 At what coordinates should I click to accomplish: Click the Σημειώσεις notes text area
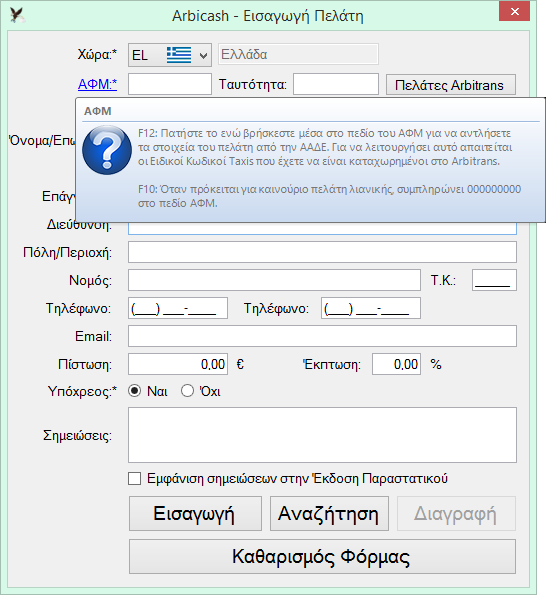pos(322,435)
